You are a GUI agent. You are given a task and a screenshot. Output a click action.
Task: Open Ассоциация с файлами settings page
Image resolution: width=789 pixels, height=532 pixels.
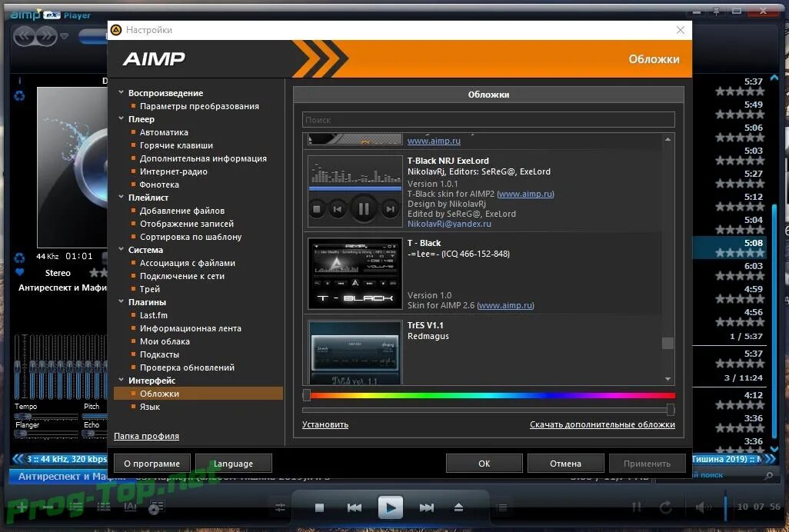(x=187, y=263)
